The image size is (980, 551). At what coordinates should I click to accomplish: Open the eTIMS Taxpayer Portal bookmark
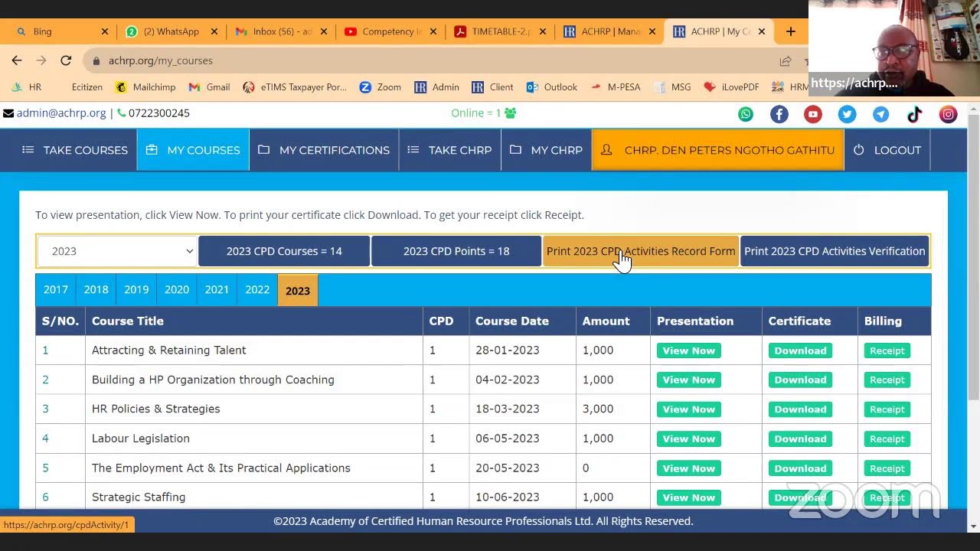[x=295, y=87]
